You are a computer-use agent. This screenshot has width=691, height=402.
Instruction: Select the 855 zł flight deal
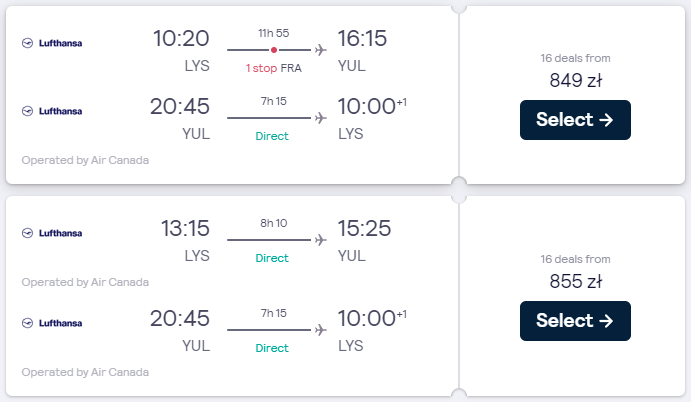click(575, 321)
